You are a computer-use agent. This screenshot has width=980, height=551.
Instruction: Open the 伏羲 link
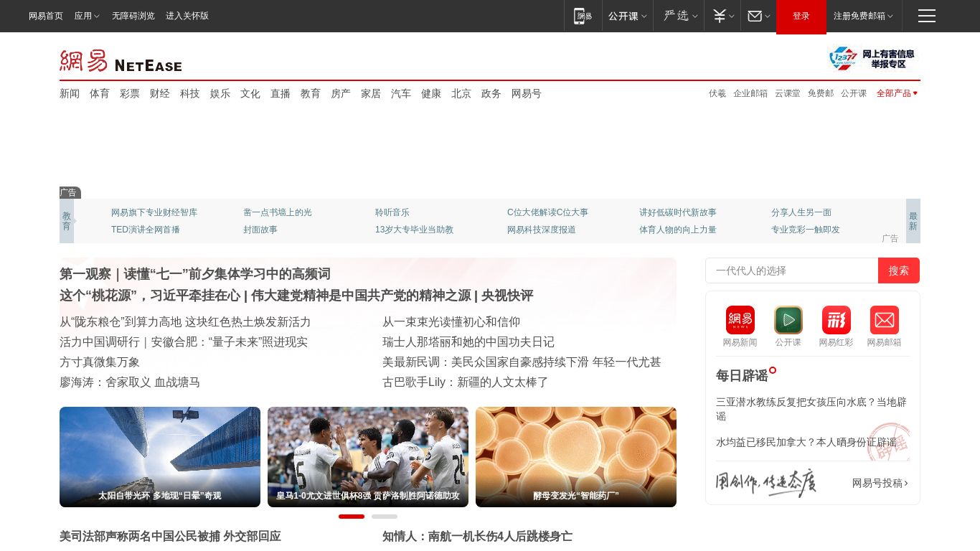717,93
